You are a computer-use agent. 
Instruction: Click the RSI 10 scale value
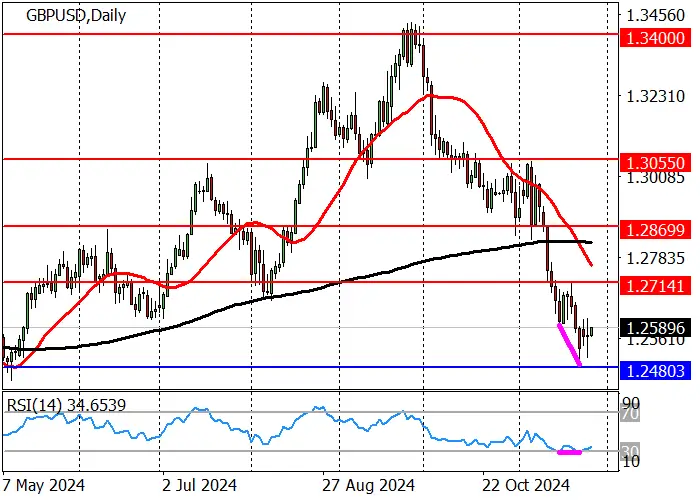(x=631, y=462)
